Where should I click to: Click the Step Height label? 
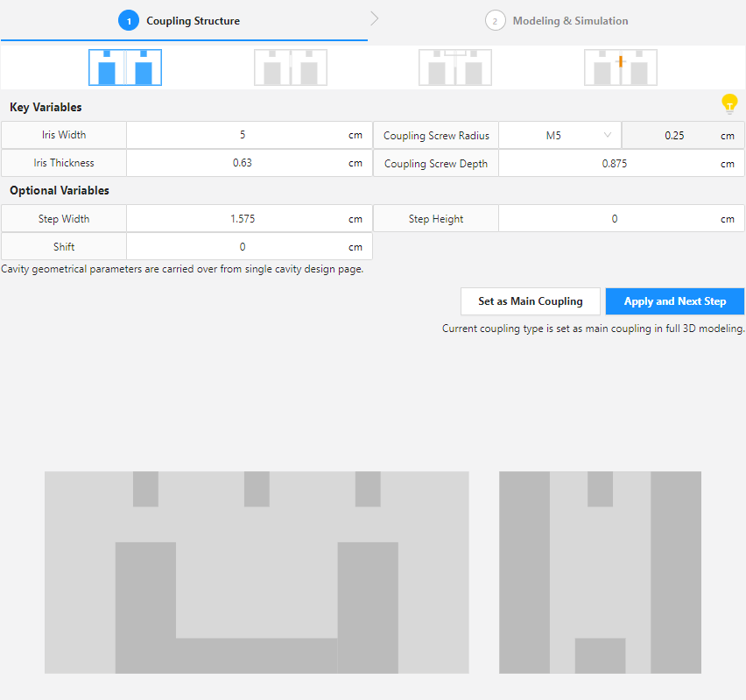pos(436,219)
